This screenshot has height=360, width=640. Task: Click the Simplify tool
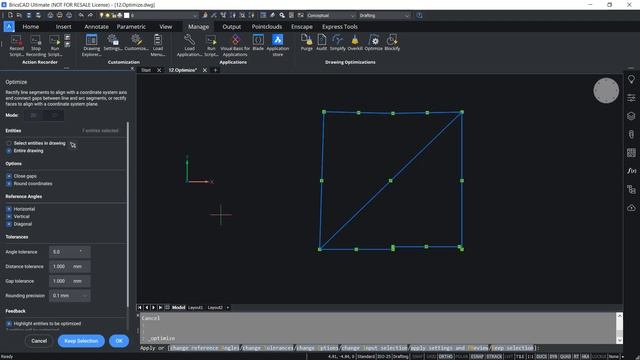click(338, 42)
